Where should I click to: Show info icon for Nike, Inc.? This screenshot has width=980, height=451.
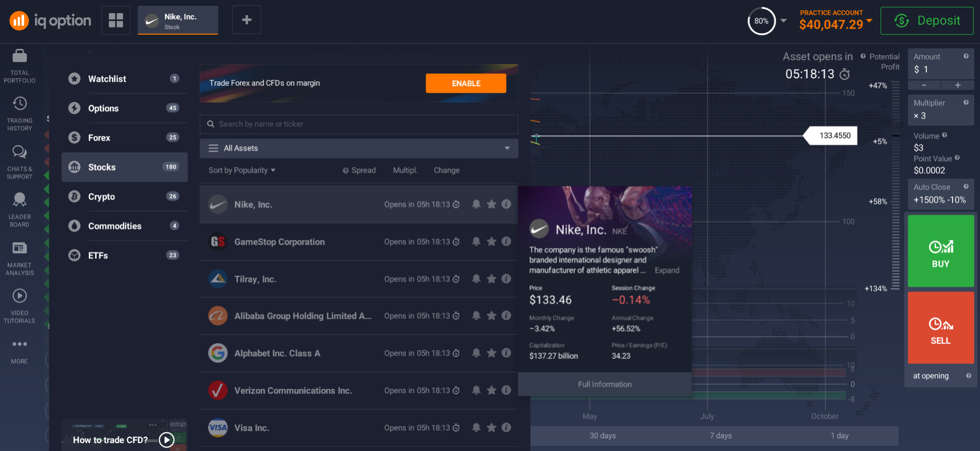tap(506, 204)
